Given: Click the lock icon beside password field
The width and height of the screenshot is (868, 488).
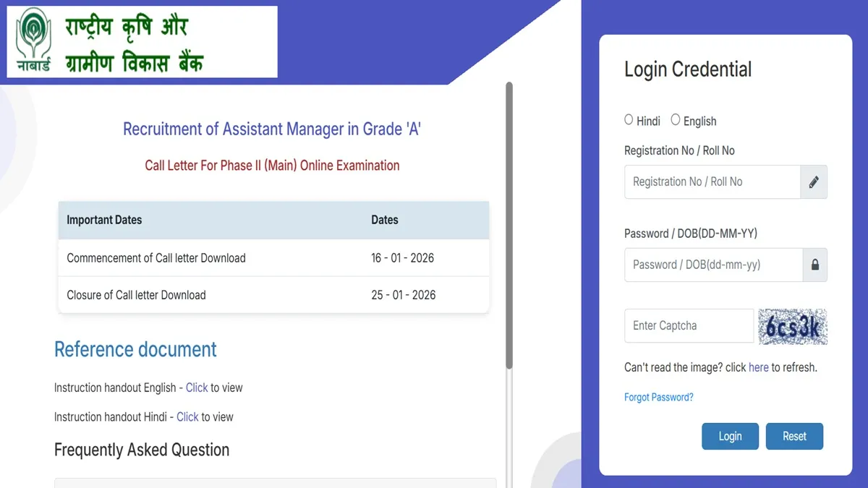Looking at the screenshot, I should pyautogui.click(x=815, y=265).
